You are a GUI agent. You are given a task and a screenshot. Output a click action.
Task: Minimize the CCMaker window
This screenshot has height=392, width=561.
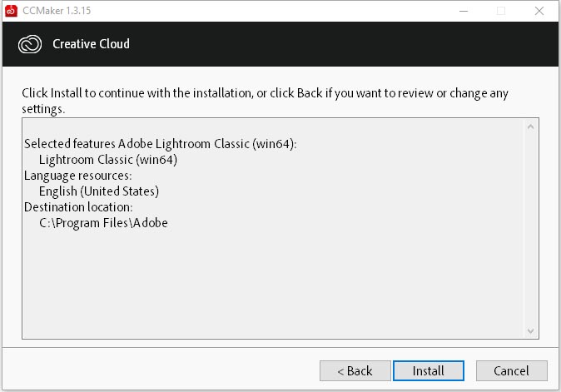tap(464, 11)
